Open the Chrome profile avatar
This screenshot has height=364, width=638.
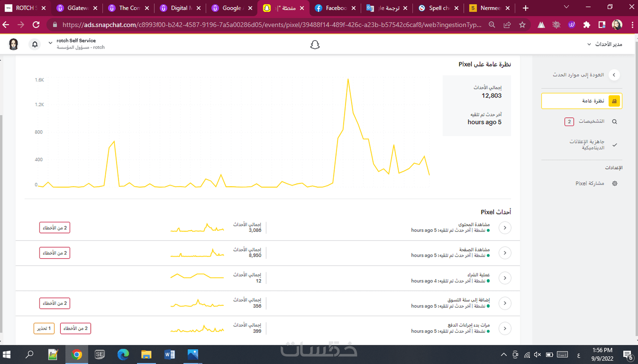(617, 25)
